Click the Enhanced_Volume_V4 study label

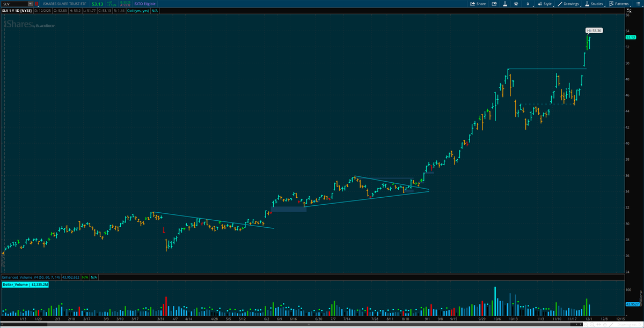pyautogui.click(x=31, y=277)
